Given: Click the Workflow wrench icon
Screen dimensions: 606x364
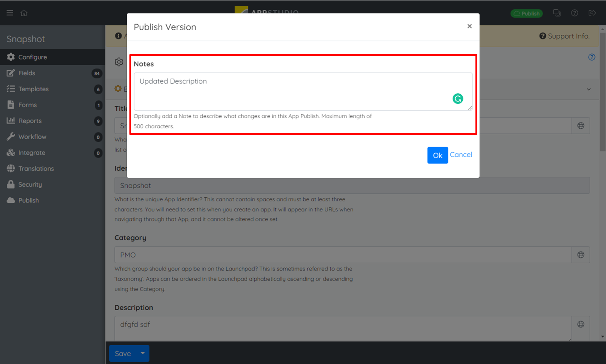Looking at the screenshot, I should pos(11,137).
